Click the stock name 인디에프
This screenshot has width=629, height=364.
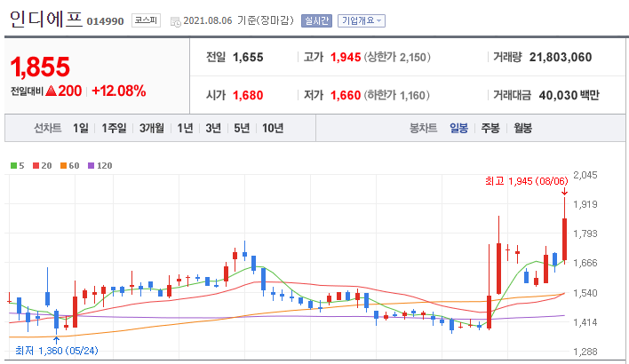pos(46,20)
